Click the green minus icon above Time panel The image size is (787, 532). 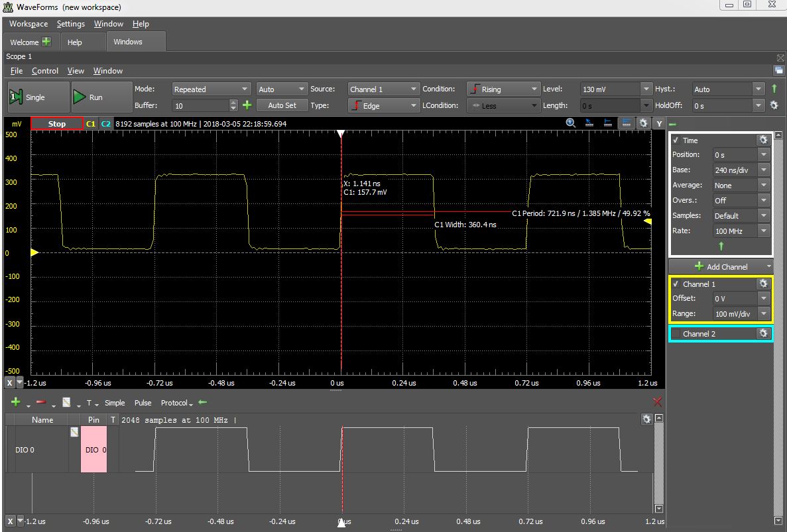(x=672, y=124)
